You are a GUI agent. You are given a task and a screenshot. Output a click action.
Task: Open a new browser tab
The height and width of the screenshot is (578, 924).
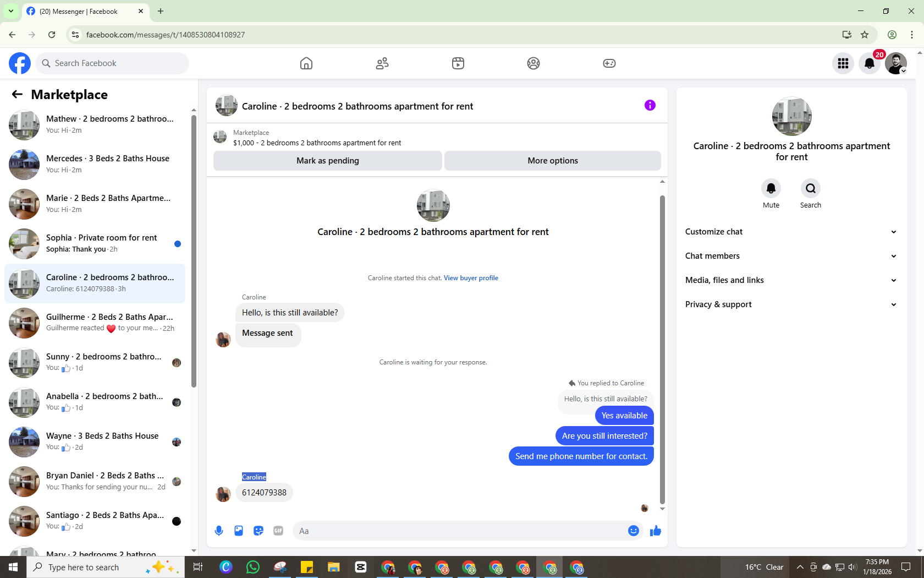tap(161, 11)
